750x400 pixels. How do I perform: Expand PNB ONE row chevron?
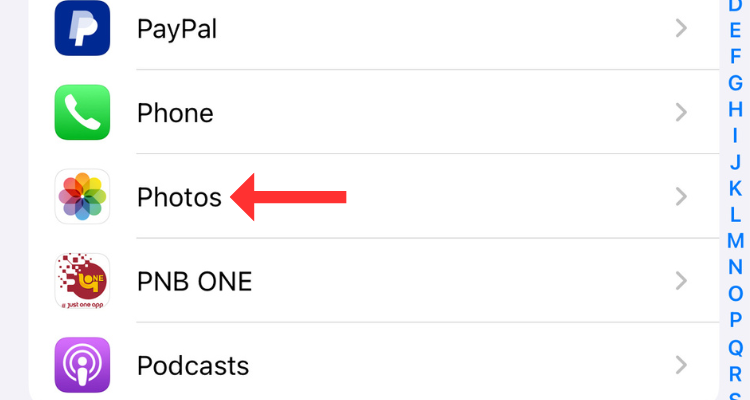[x=682, y=281]
